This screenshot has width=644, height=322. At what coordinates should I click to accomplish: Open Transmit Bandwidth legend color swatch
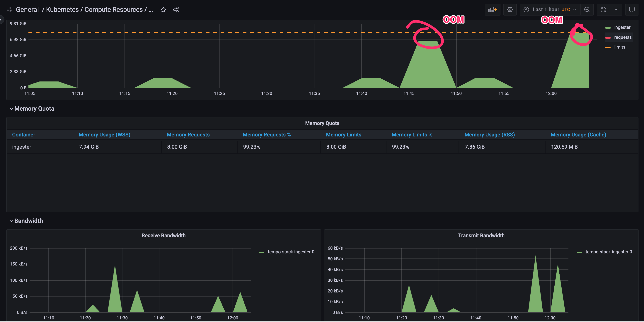click(x=579, y=252)
